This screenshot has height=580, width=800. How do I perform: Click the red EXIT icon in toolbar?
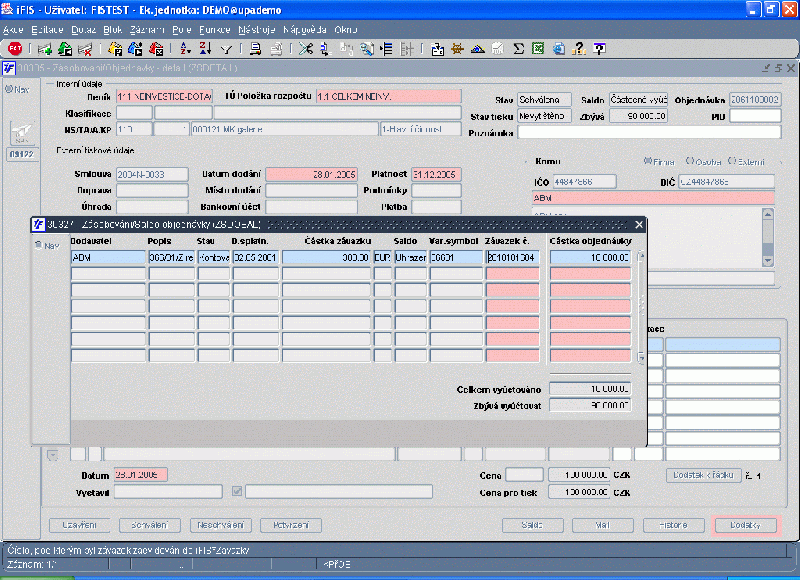(14, 48)
